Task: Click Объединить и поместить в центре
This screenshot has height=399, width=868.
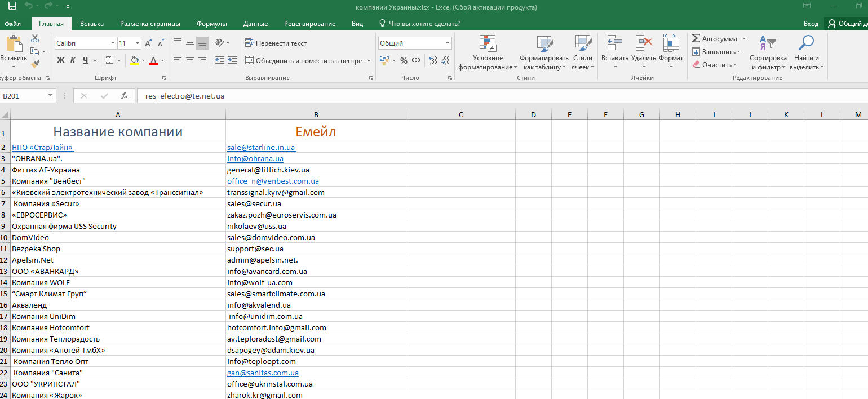Action: (304, 60)
